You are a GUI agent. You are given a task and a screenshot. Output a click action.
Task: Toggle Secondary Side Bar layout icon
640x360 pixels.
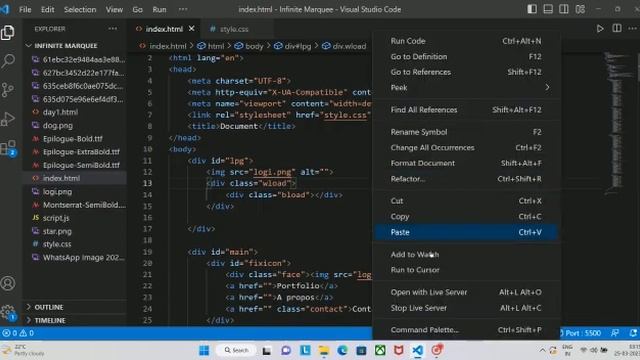564,9
